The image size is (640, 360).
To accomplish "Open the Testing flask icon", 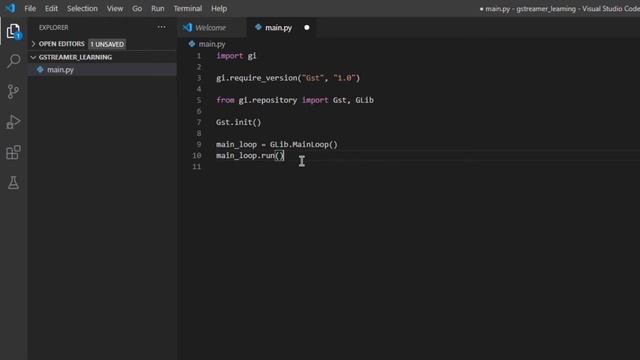I will 13,183.
